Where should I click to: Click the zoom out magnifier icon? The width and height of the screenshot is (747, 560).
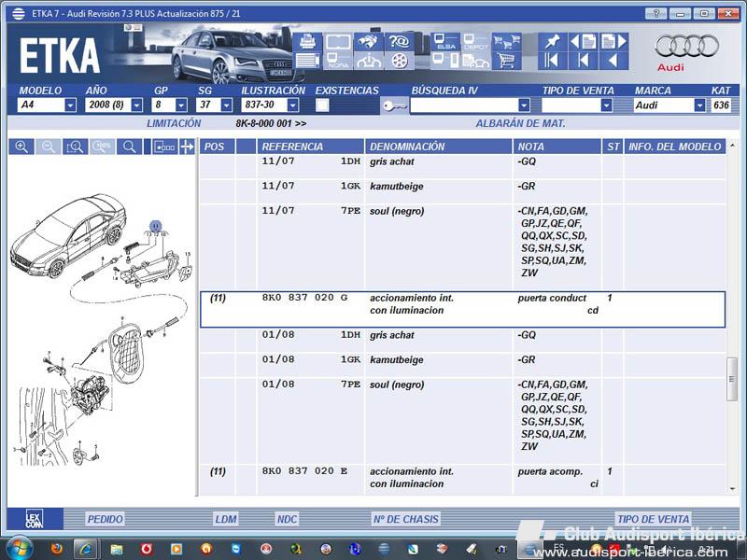click(x=49, y=147)
